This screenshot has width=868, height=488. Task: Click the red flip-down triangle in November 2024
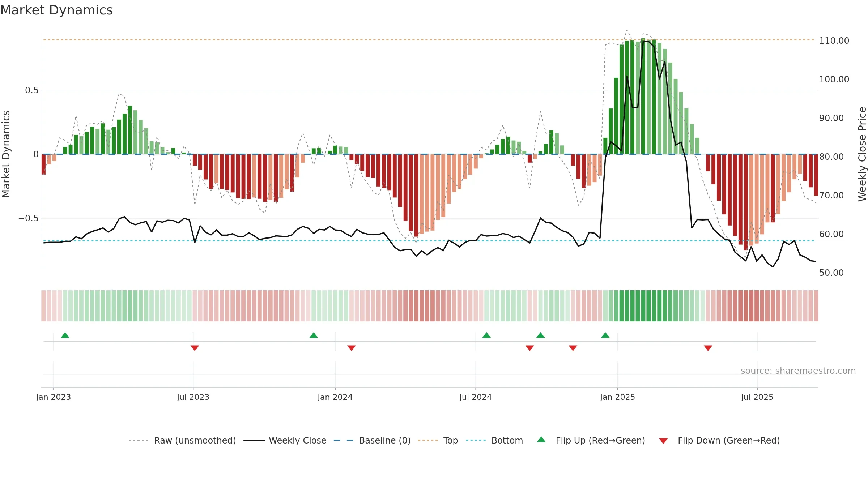click(x=573, y=348)
